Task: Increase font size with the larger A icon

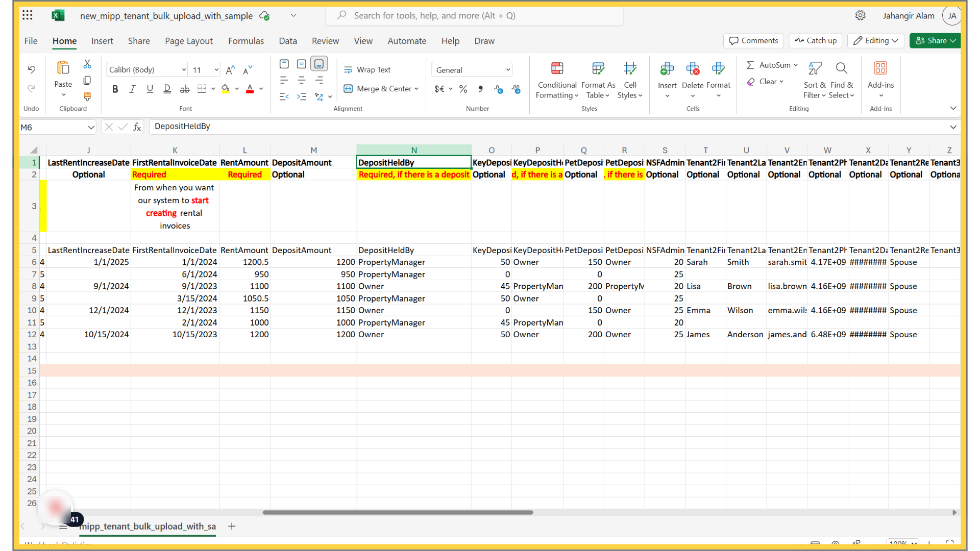Action: pos(231,70)
